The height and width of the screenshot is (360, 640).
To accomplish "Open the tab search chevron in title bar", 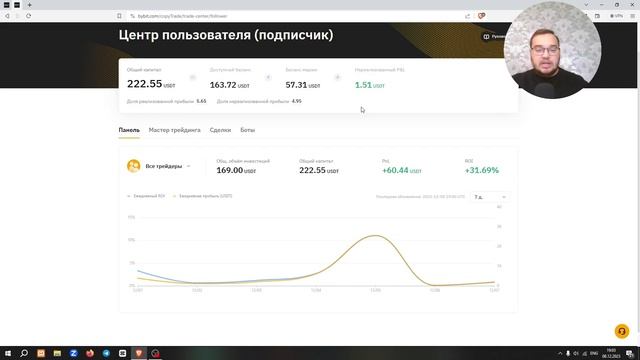I will (x=586, y=5).
